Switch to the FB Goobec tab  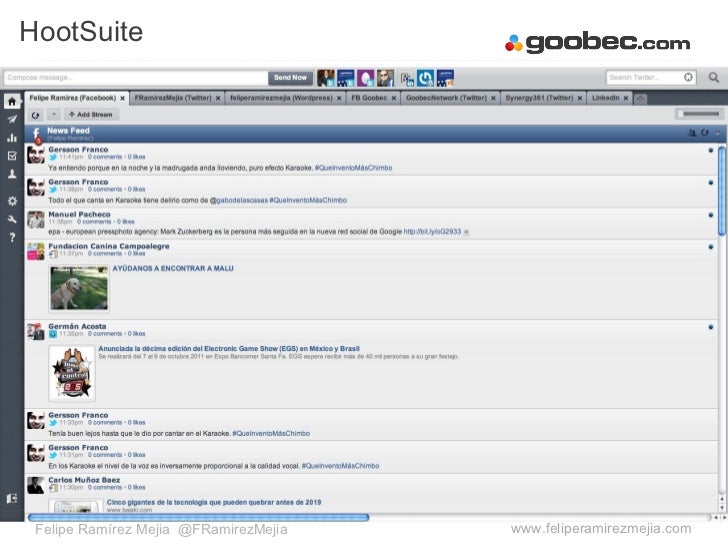(x=369, y=98)
